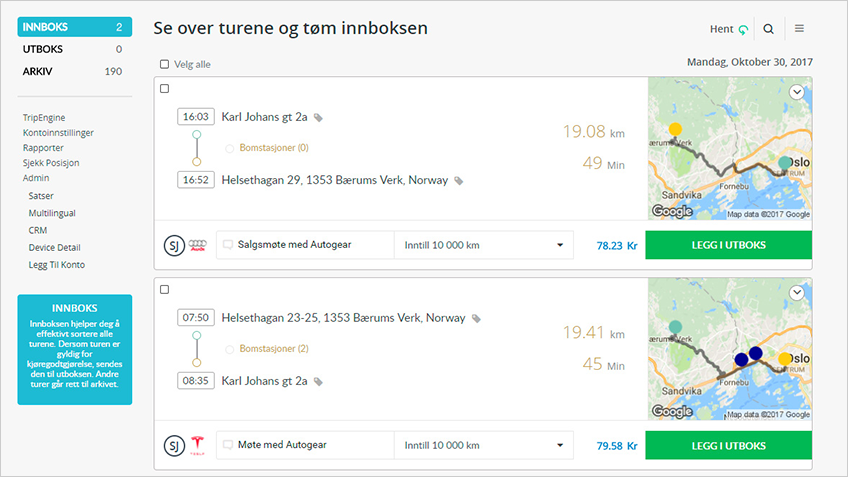Open the ARKIV folder

70,71
